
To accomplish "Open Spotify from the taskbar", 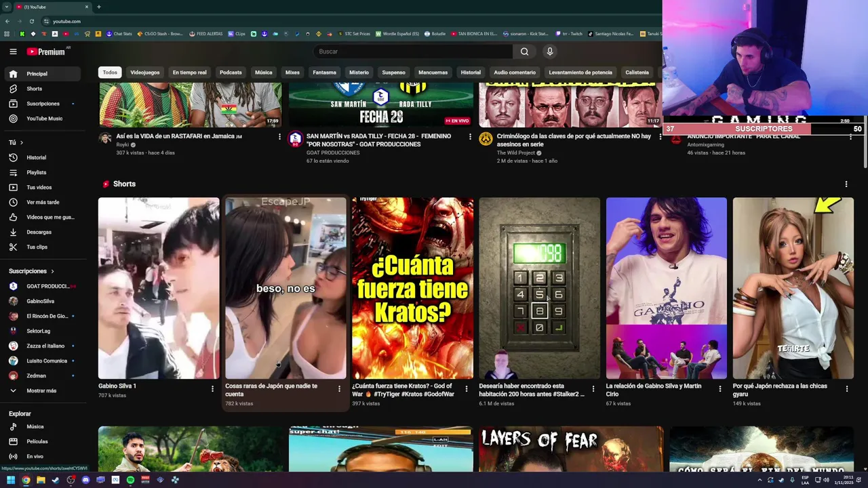I will tap(130, 480).
